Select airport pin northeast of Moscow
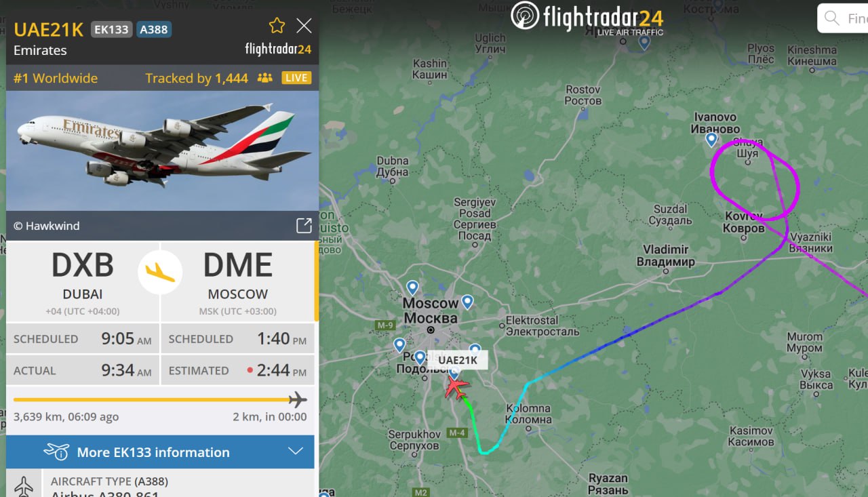This screenshot has width=868, height=497. click(467, 302)
